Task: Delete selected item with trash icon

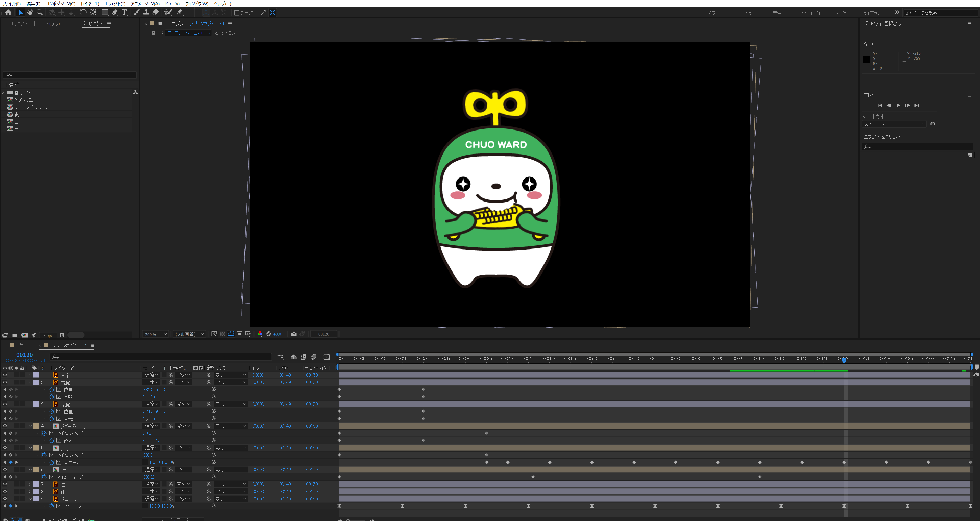Action: coord(62,335)
